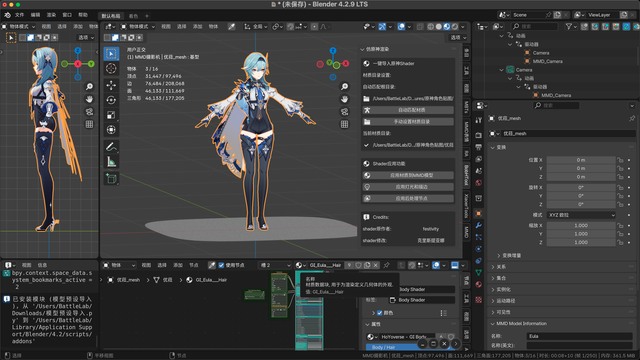Select the Move tool in main viewport
Image resolution: width=640 pixels, height=360 pixels.
click(x=111, y=85)
